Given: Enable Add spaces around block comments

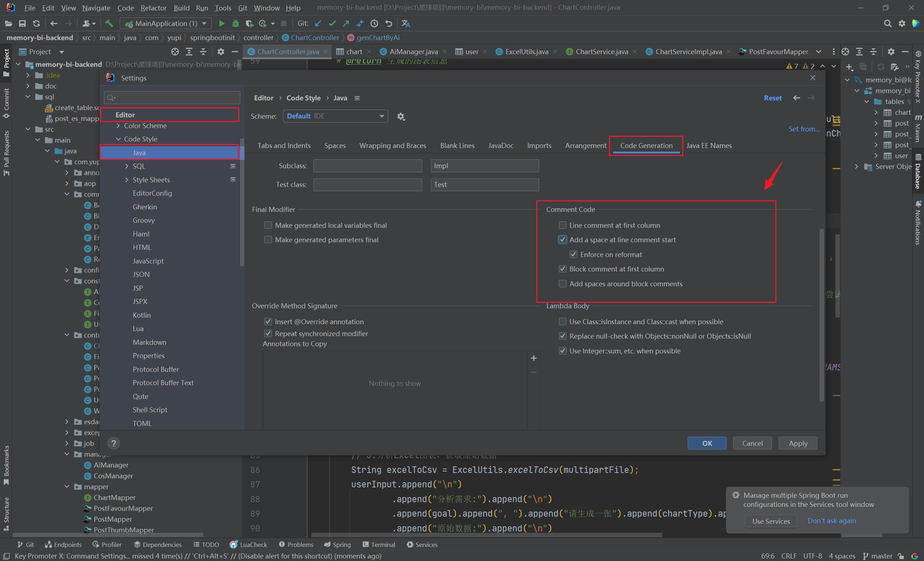Looking at the screenshot, I should click(562, 284).
